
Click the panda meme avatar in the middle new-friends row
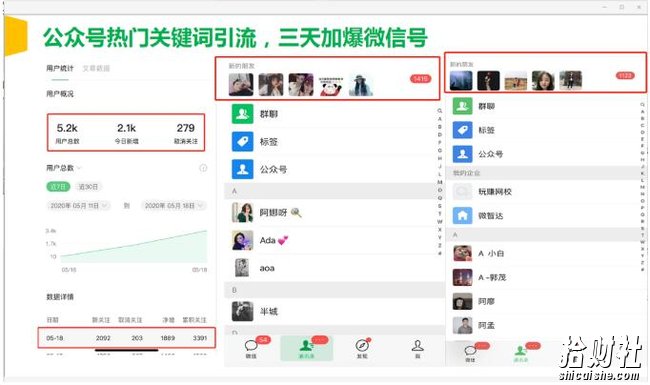pyautogui.click(x=330, y=85)
